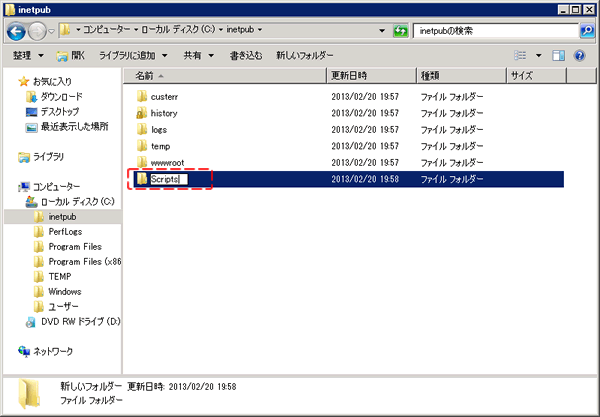Click the Back navigation arrow button
600x417 pixels.
tap(18, 32)
